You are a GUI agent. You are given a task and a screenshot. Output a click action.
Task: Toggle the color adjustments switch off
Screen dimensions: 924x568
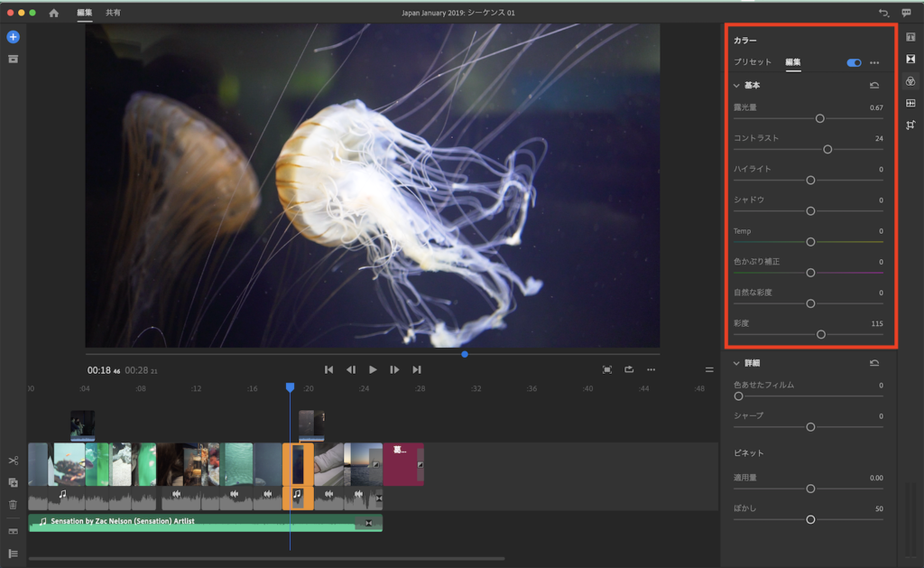point(854,62)
